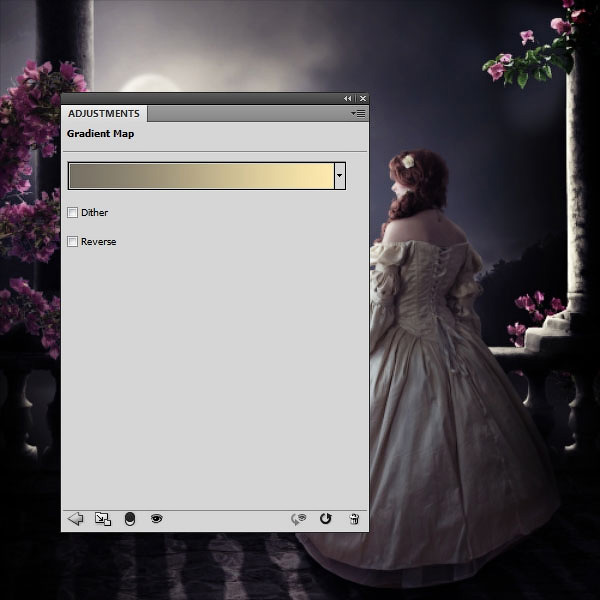Delete this adjustment layer trash icon
This screenshot has height=600, width=600.
click(354, 519)
